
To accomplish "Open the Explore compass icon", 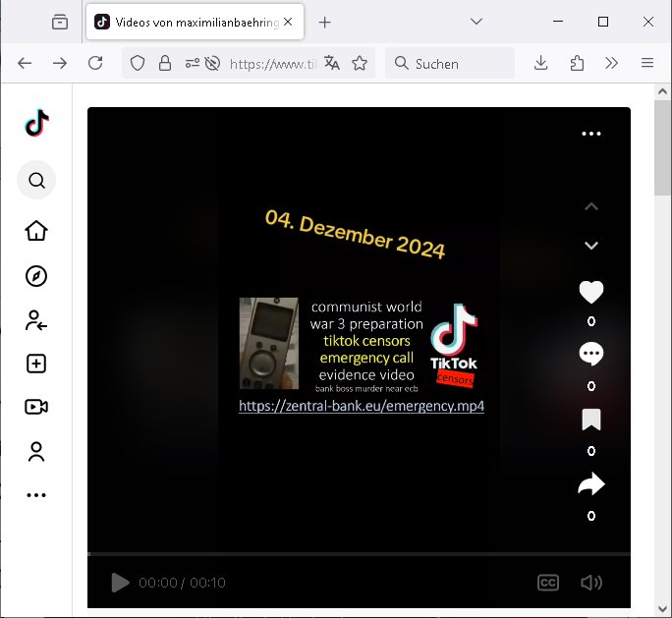I will [36, 276].
